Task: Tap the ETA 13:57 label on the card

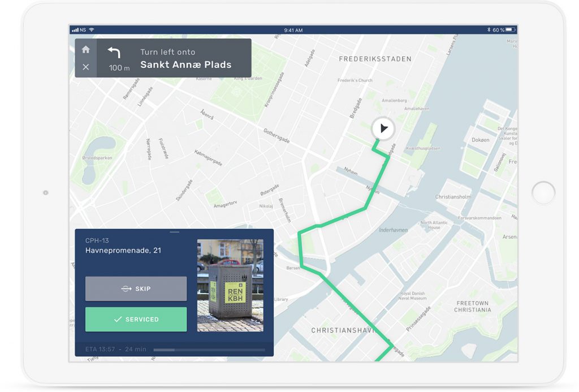Action: (x=100, y=349)
